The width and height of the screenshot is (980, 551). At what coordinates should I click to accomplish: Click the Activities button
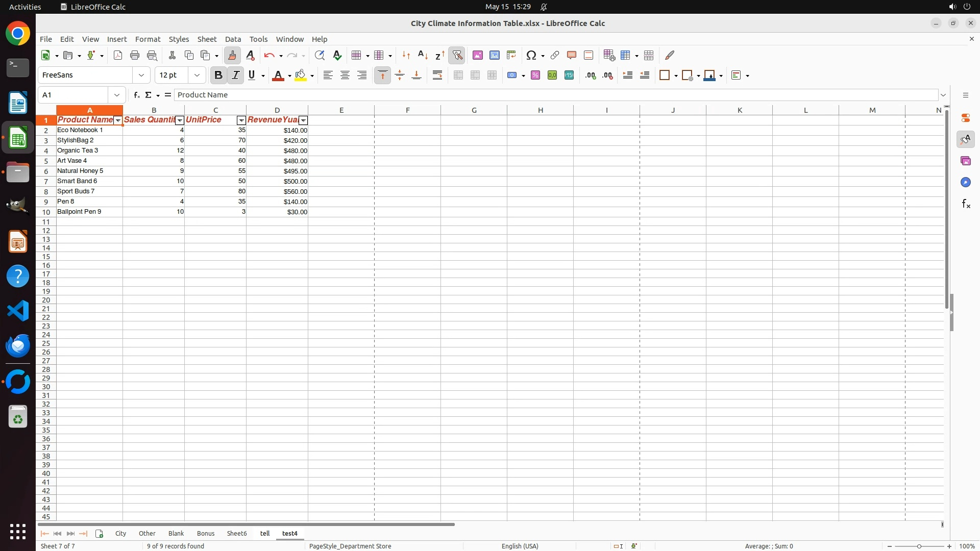tap(25, 7)
